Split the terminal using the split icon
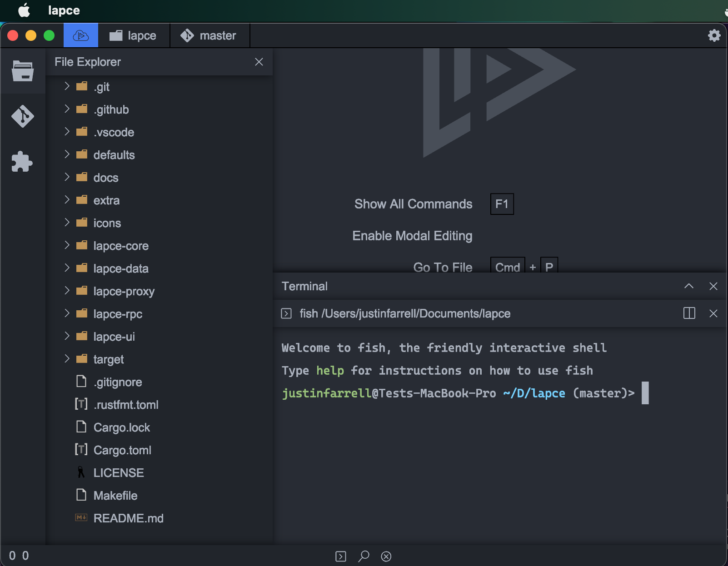Screen dimensions: 728x566 coord(689,313)
